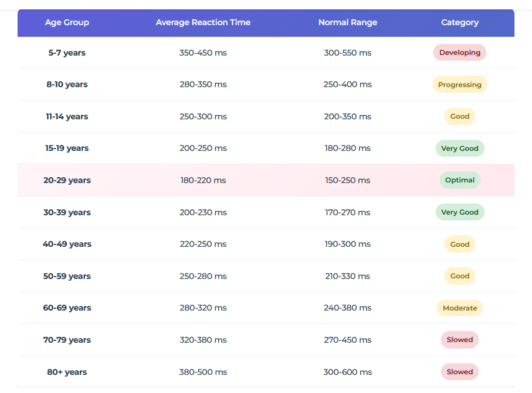
Task: Click the 250-400 ms normal range
Action: coord(347,84)
